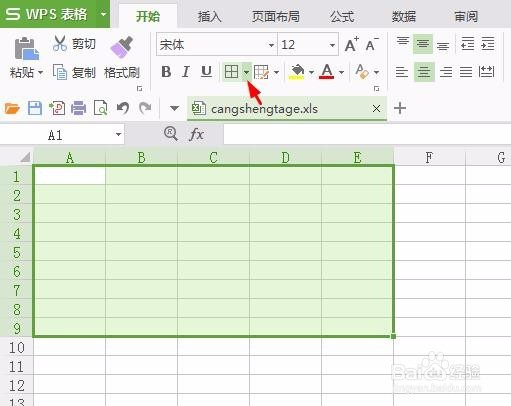Select column header F
Viewport: 511px width, 406px height.
[x=429, y=157]
